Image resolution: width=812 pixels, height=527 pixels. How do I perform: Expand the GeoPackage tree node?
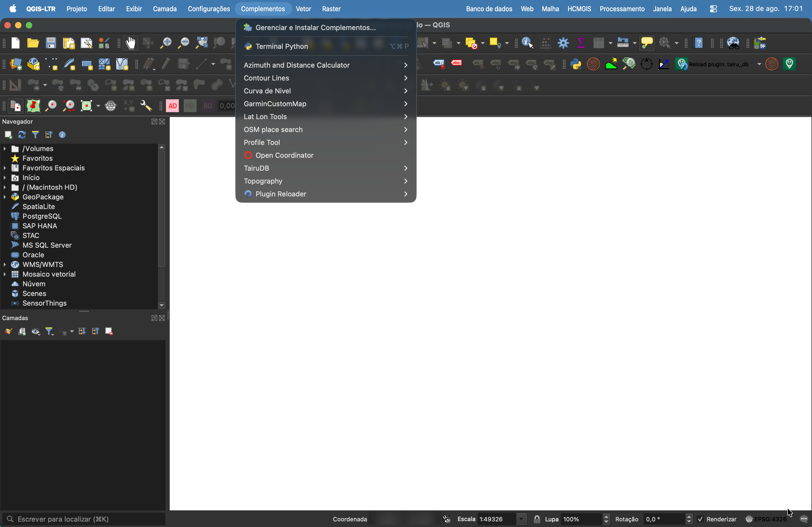tap(5, 197)
